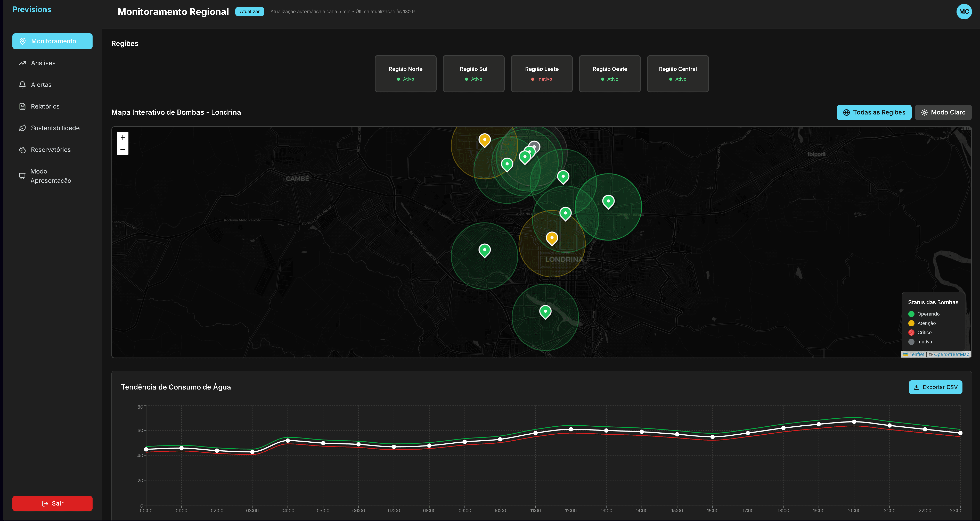Click the Atualizar button
This screenshot has height=521, width=980.
(x=250, y=11)
